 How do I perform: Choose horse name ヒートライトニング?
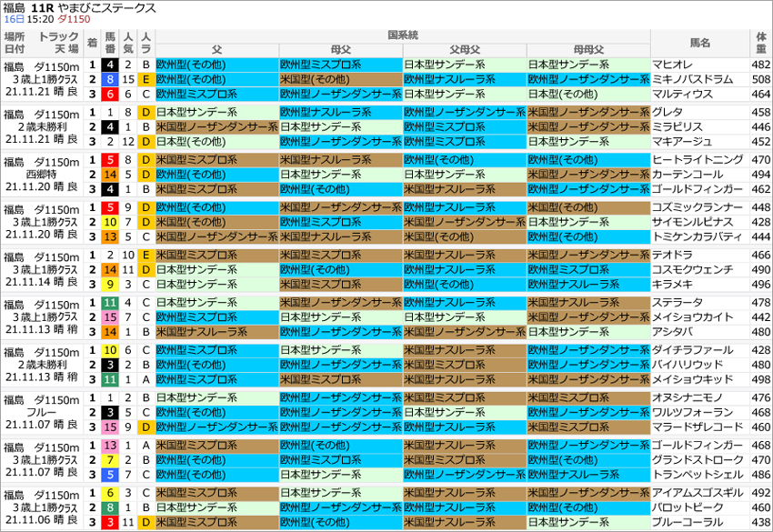[x=698, y=160]
